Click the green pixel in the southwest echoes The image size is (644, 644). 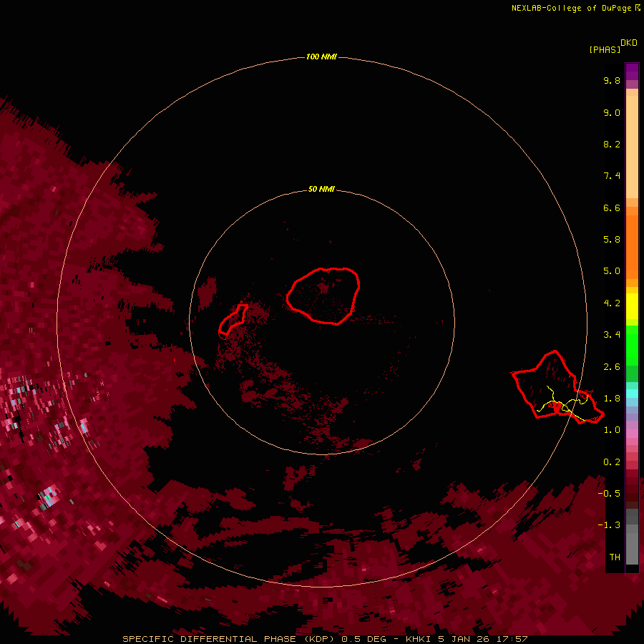(47, 497)
